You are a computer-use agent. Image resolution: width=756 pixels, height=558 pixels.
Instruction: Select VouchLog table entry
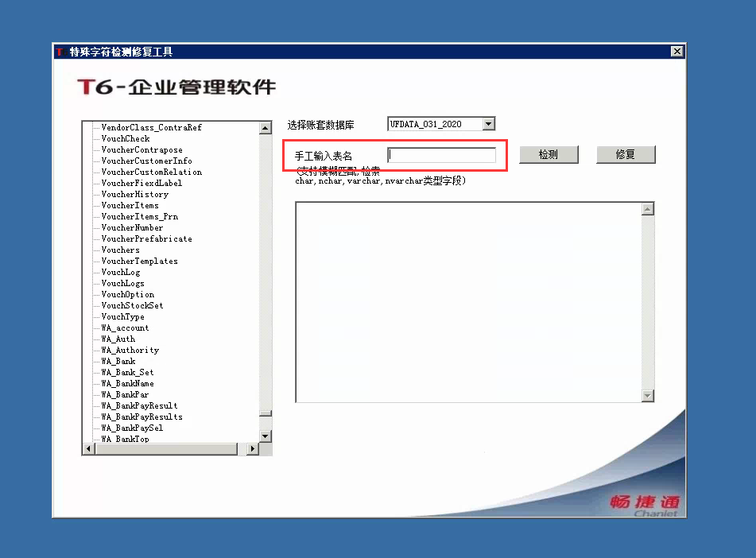pyautogui.click(x=121, y=272)
